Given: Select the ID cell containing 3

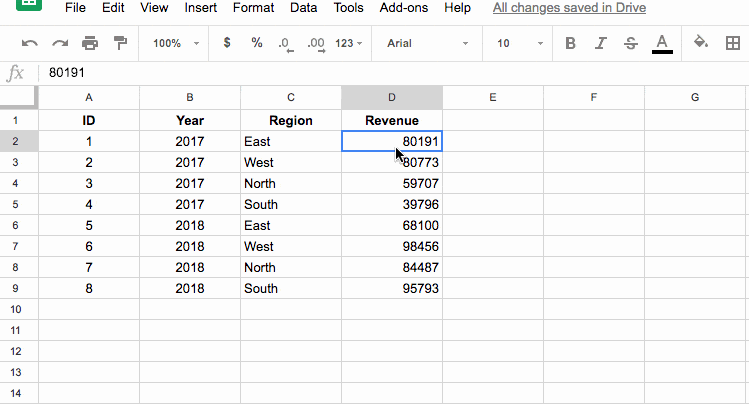Looking at the screenshot, I should (89, 183).
